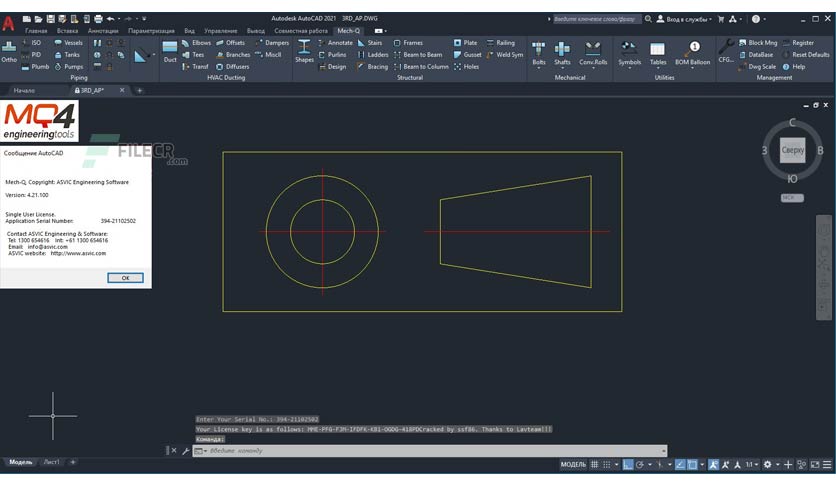Toggle ortho mode in status bar
The image size is (836, 484).
pyautogui.click(x=628, y=465)
